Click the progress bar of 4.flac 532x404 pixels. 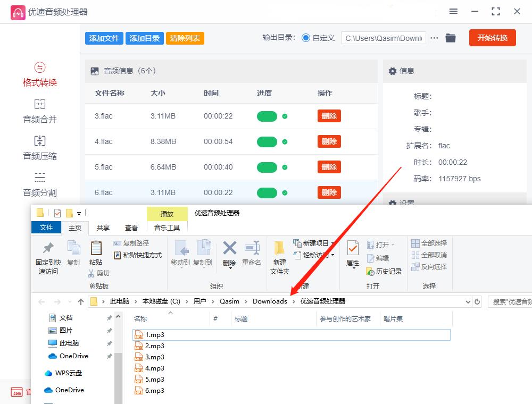(267, 141)
